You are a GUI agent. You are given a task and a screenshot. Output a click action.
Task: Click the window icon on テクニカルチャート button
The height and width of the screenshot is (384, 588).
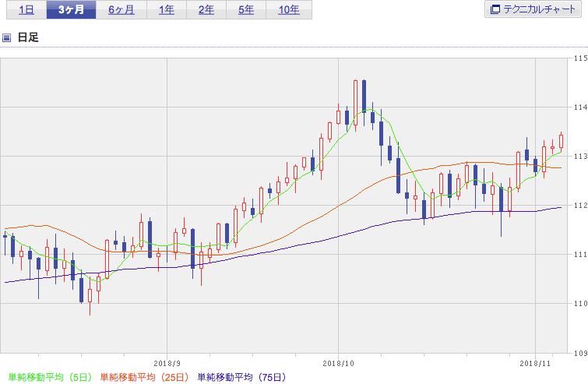(x=495, y=9)
